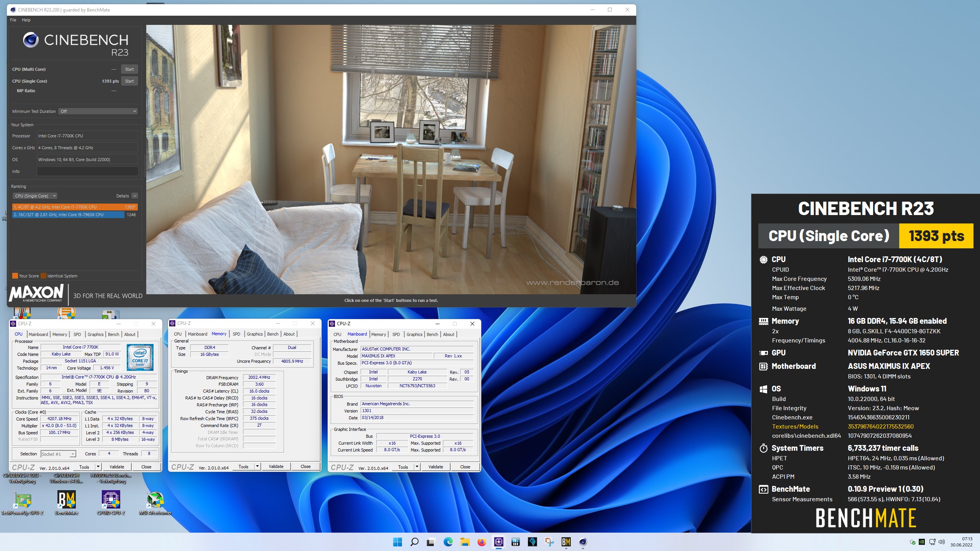The width and height of the screenshot is (980, 551).
Task: Click Validate in the CPU-Z CPU window
Action: point(117,467)
